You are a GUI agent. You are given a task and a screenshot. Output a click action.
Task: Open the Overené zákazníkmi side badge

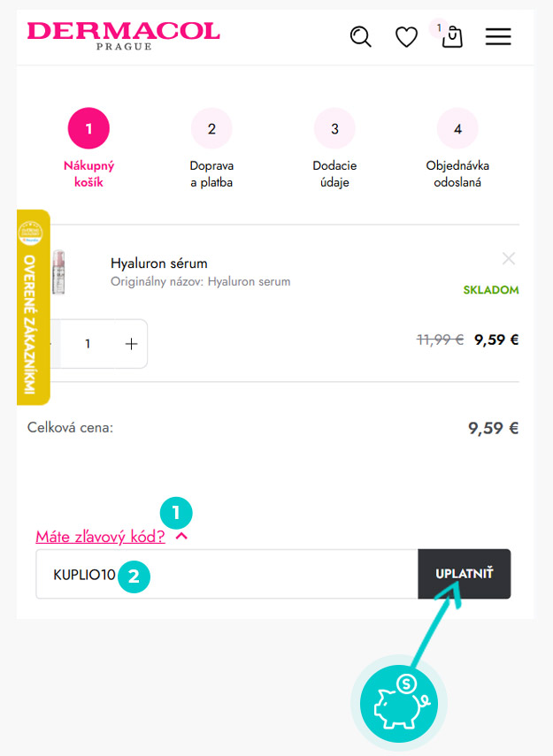click(x=34, y=308)
